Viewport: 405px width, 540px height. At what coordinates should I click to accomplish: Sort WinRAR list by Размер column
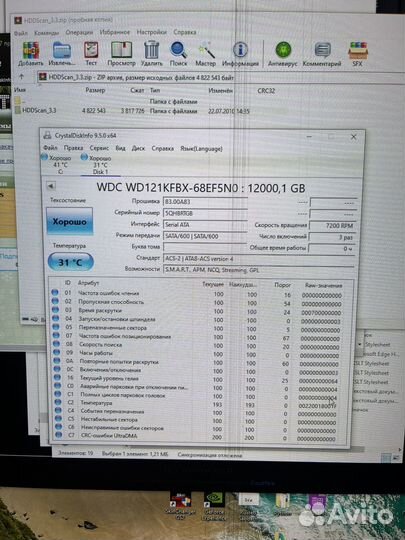(x=95, y=90)
